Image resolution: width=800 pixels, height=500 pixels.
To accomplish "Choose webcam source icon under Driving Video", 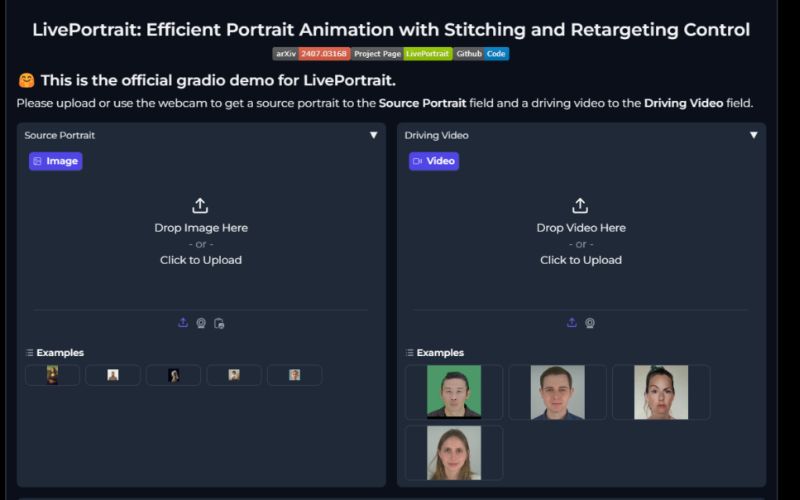I will click(590, 323).
